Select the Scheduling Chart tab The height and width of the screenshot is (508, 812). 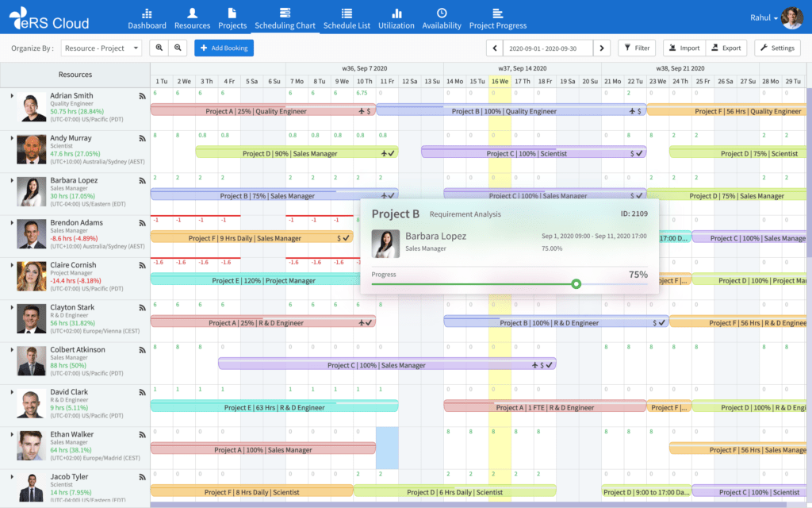point(285,19)
